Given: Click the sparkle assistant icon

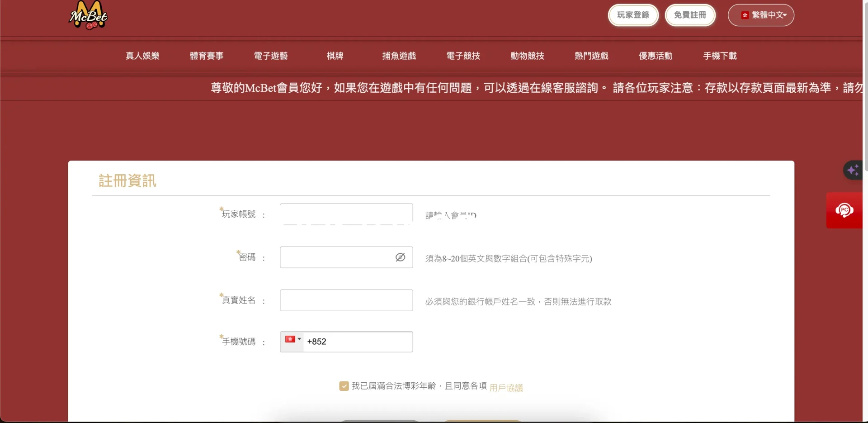Looking at the screenshot, I should pos(853,170).
